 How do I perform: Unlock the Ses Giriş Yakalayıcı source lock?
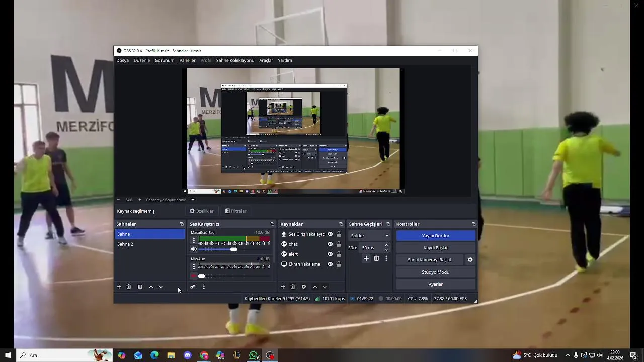pyautogui.click(x=339, y=234)
